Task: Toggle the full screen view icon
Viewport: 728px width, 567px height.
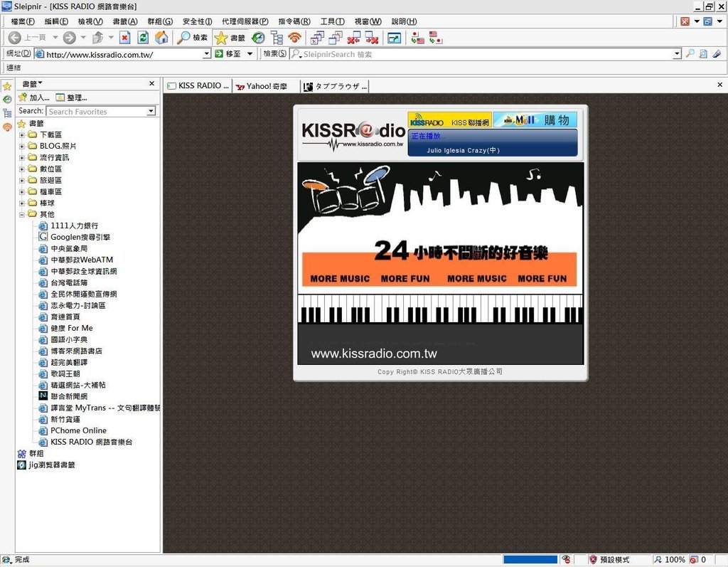Action: (x=394, y=38)
